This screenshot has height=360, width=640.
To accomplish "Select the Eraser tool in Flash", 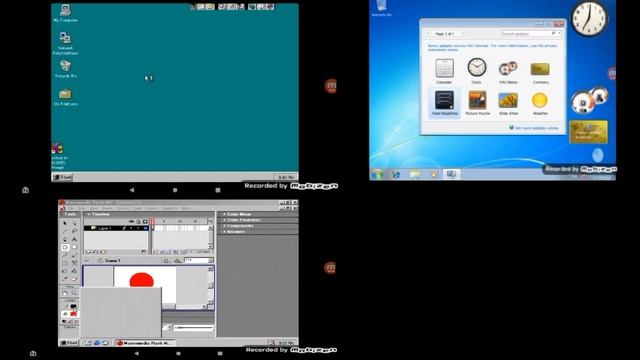I will tap(74, 278).
